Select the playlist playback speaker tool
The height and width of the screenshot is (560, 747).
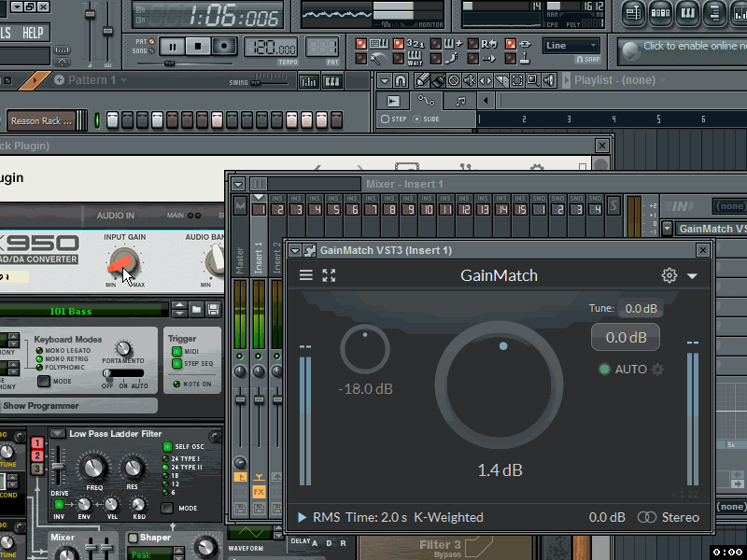[x=549, y=80]
